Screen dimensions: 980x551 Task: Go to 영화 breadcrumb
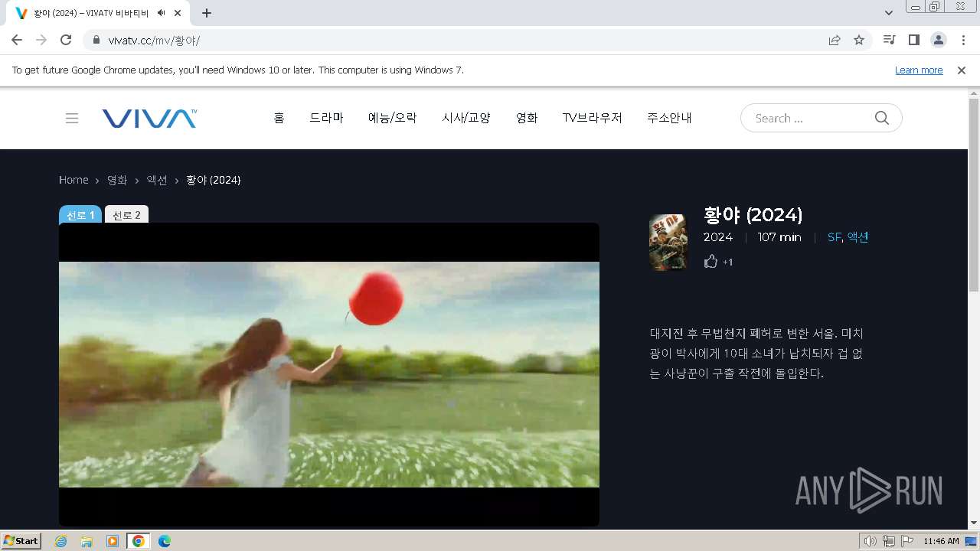117,180
